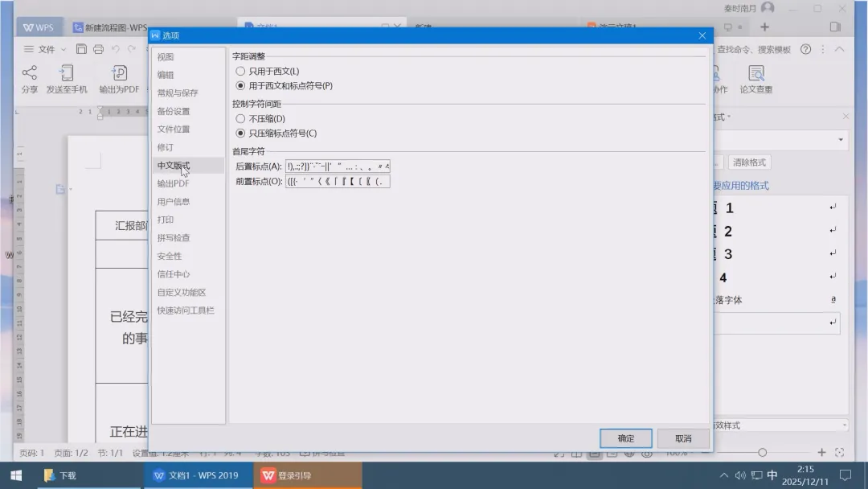Click the clock in taskbar

(805, 475)
